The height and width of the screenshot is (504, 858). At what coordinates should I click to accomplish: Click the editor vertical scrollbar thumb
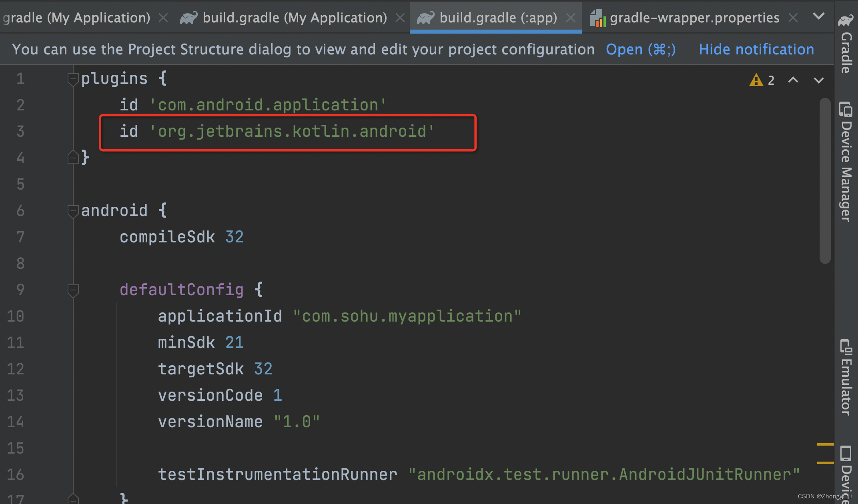point(825,181)
